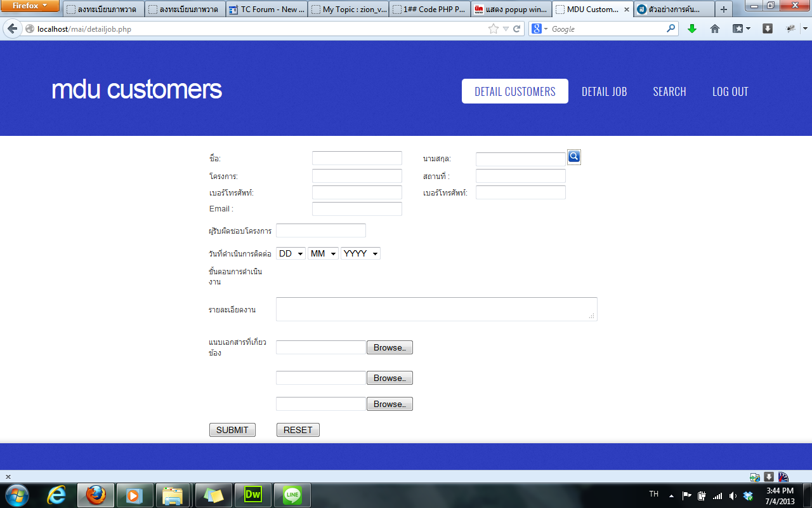Click the Firefox taskbar icon
The width and height of the screenshot is (812, 508).
[96, 495]
